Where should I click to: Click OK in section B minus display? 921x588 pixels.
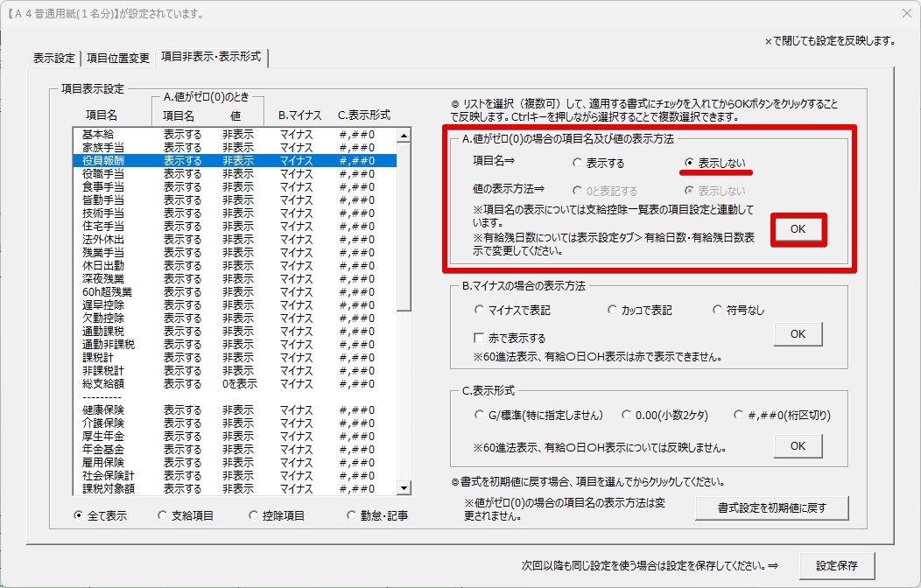coord(798,334)
